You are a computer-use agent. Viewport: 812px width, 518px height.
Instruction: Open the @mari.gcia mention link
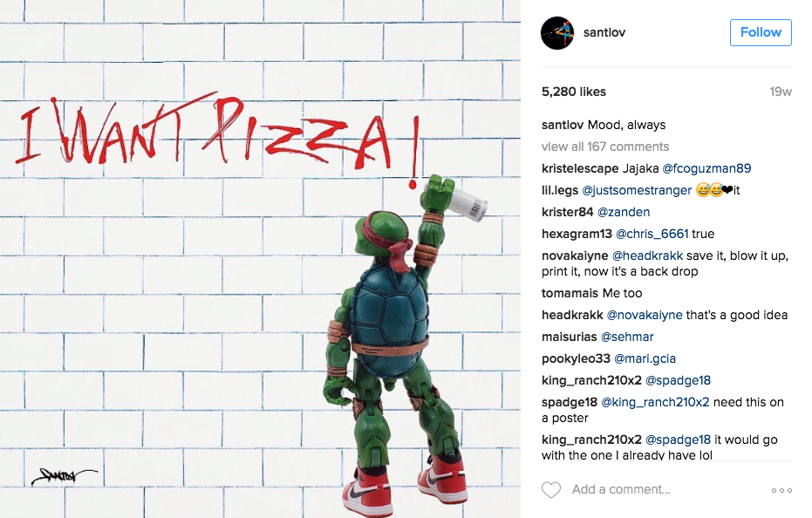coord(645,358)
